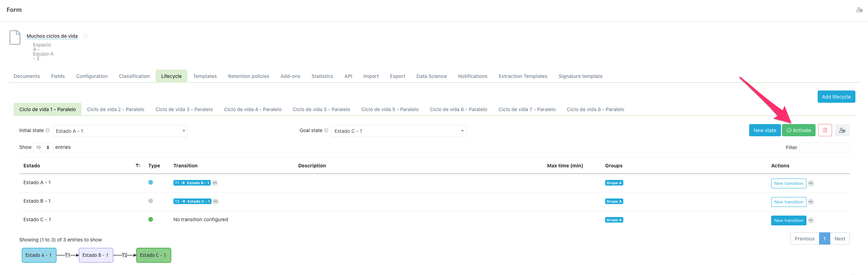Screen dimensions: 868x275
Task: Switch to the Retention policies tab
Action: tap(249, 76)
